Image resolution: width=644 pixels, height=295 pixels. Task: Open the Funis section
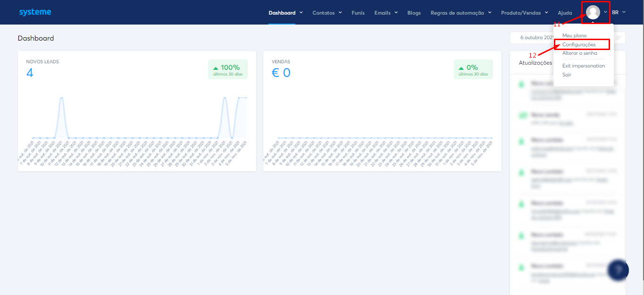[358, 13]
